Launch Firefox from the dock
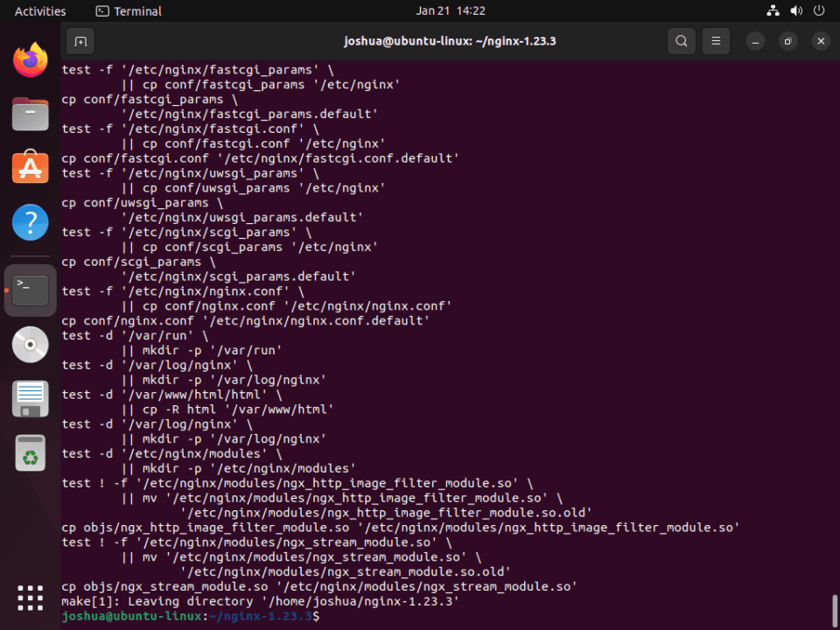Image resolution: width=840 pixels, height=630 pixels. (30, 60)
